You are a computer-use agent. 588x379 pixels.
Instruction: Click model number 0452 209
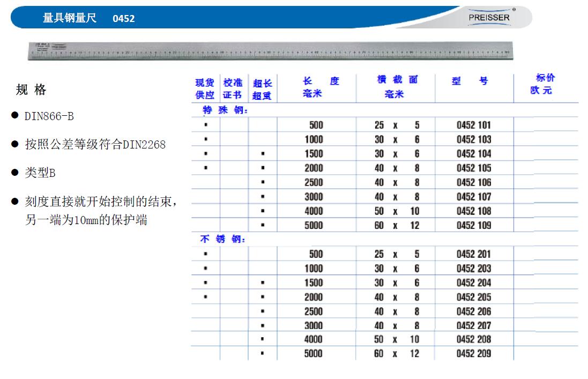click(473, 354)
